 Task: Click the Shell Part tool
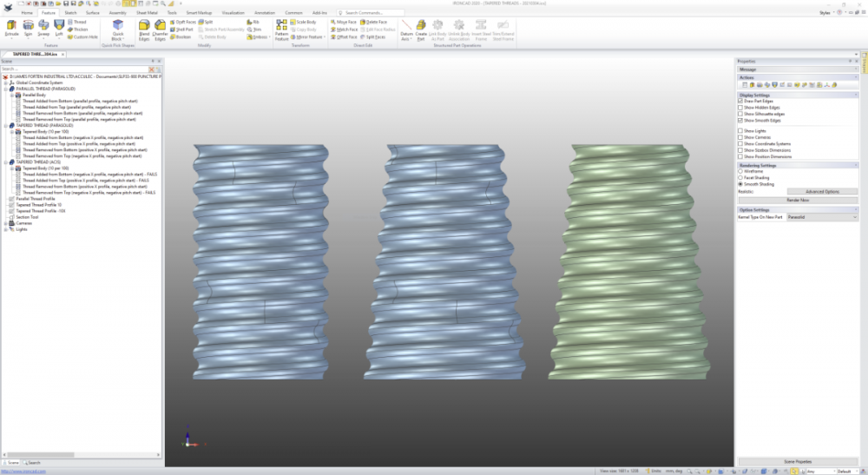coord(181,30)
